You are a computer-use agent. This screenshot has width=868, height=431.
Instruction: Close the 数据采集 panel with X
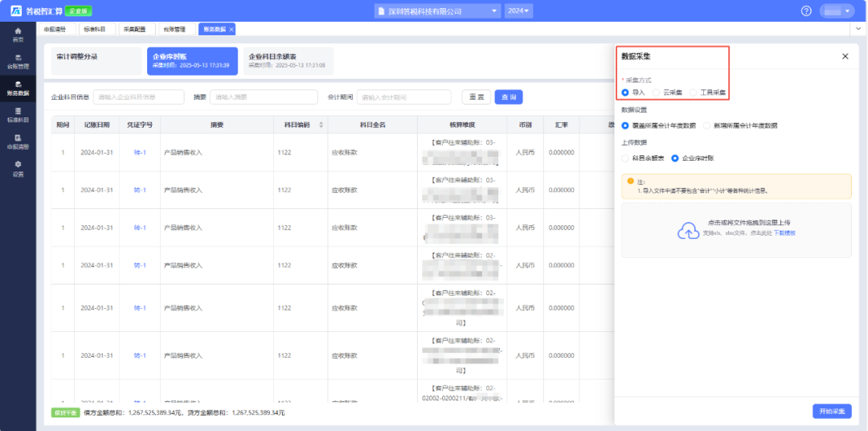(x=845, y=56)
